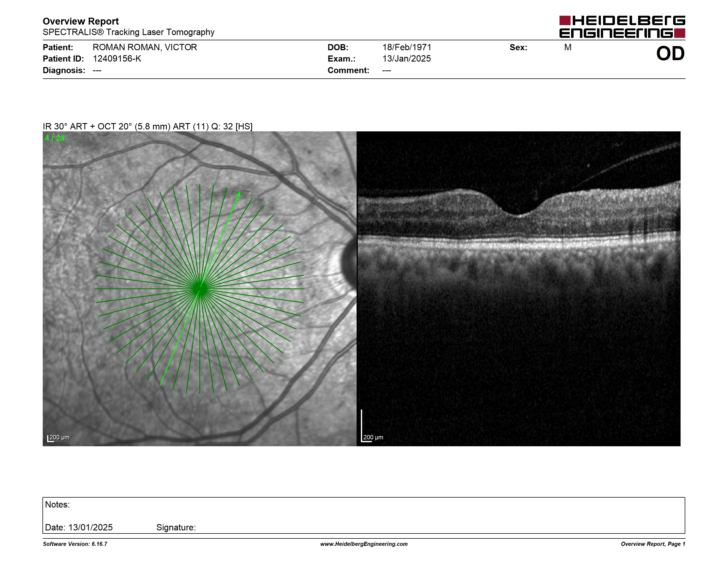Click the green scan direction arrowhead
Image resolution: width=728 pixels, height=563 pixels.
pos(238,195)
